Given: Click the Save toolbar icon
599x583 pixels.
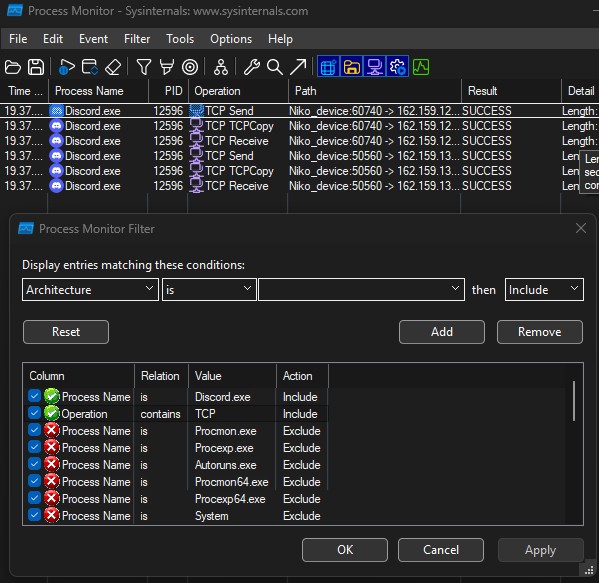Looking at the screenshot, I should [36, 67].
